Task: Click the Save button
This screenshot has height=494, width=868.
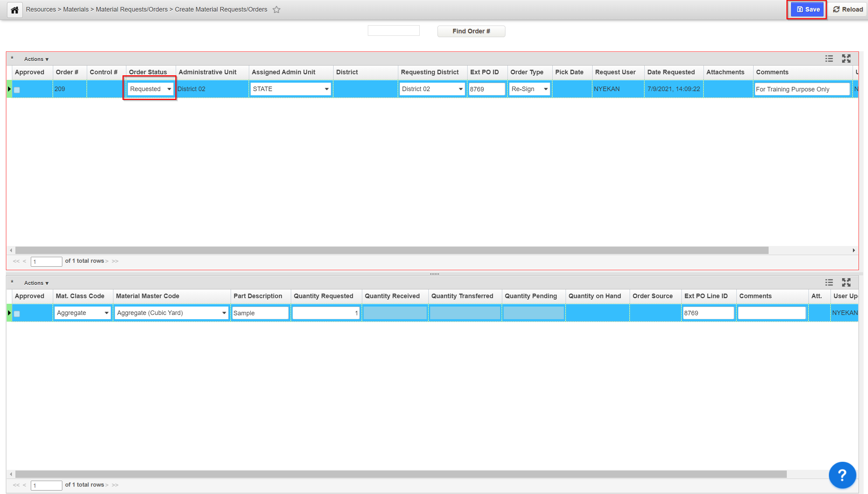Action: pyautogui.click(x=808, y=9)
